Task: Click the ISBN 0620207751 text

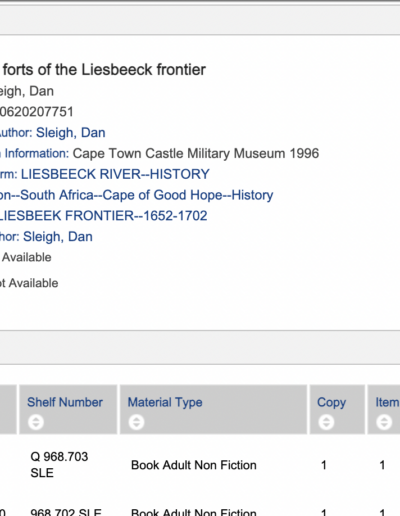Action: 37,112
